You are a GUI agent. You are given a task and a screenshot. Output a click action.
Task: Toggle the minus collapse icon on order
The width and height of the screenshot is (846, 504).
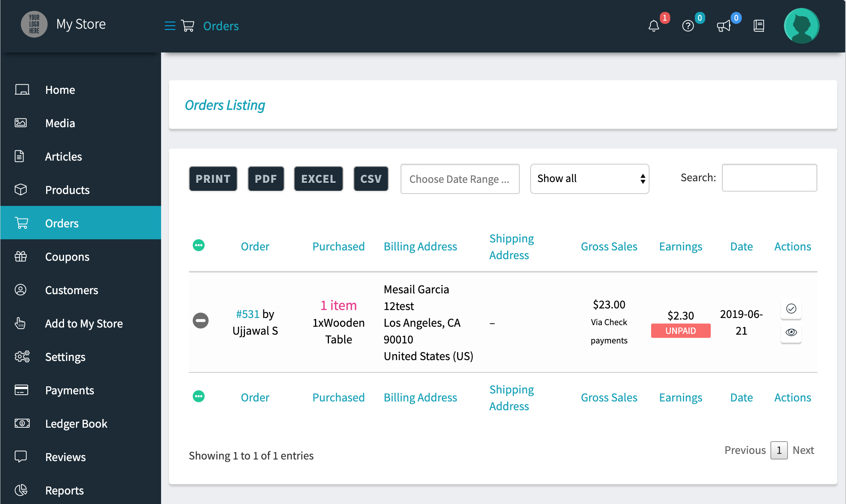(200, 320)
